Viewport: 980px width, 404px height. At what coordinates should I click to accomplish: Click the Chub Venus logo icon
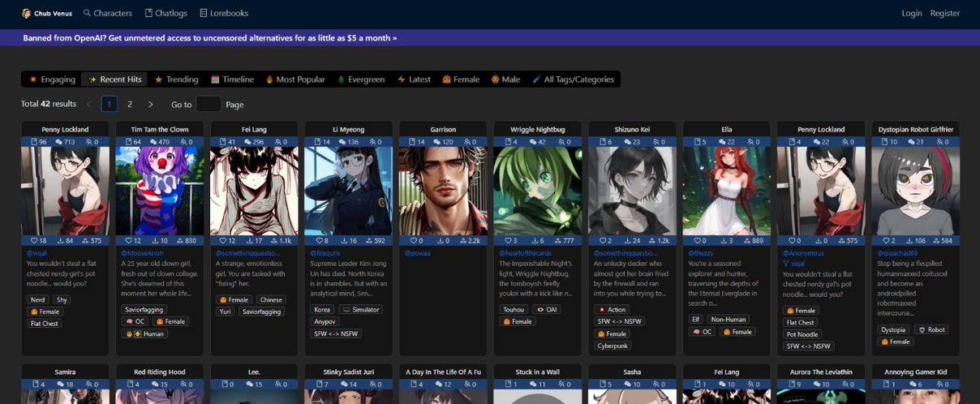click(x=26, y=13)
